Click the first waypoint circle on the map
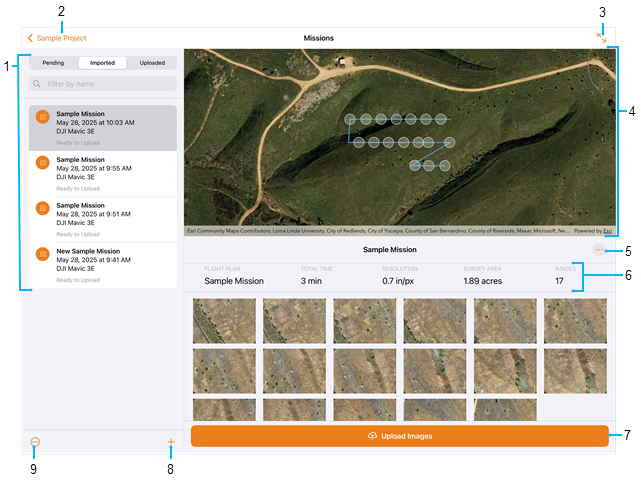Image resolution: width=641 pixels, height=482 pixels. click(350, 119)
